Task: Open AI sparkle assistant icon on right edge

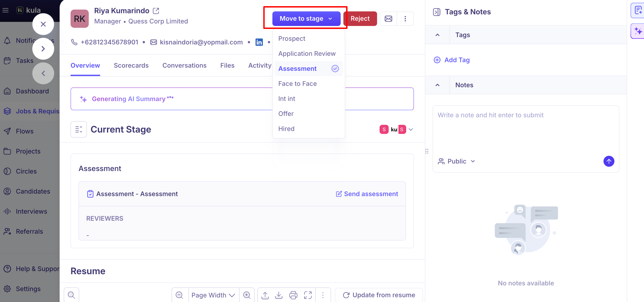Action: tap(638, 31)
